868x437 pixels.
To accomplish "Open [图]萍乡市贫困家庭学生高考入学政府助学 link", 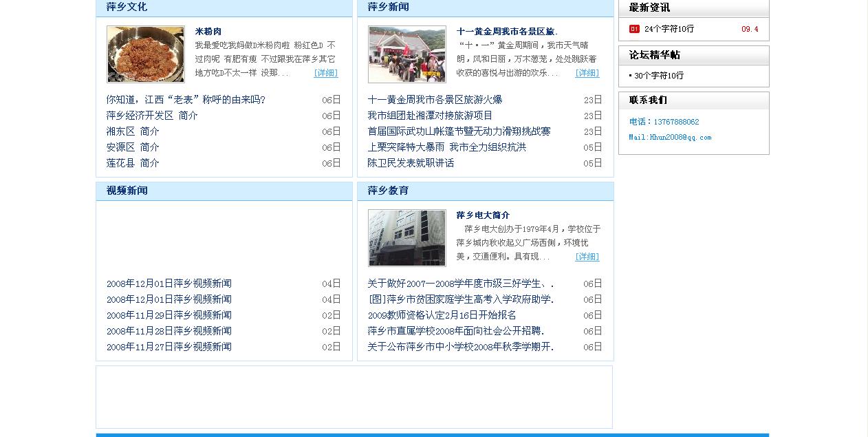I will (461, 299).
